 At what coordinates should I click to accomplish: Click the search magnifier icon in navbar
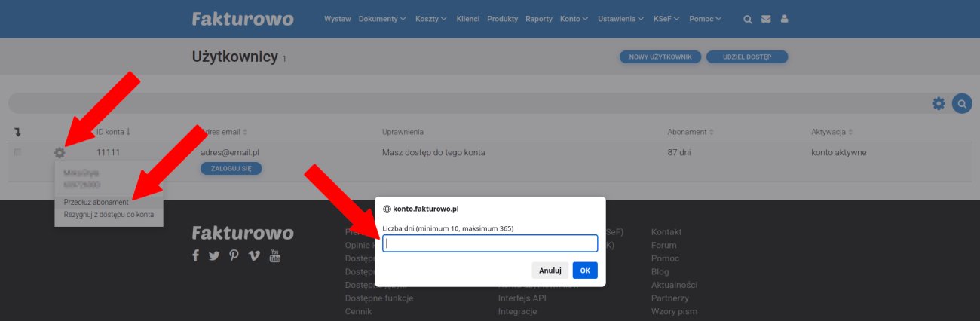click(748, 19)
